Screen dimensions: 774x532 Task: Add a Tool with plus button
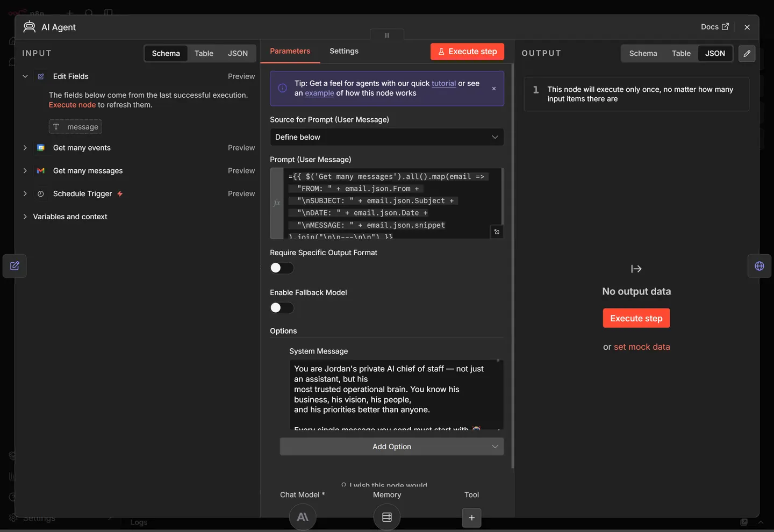471,517
